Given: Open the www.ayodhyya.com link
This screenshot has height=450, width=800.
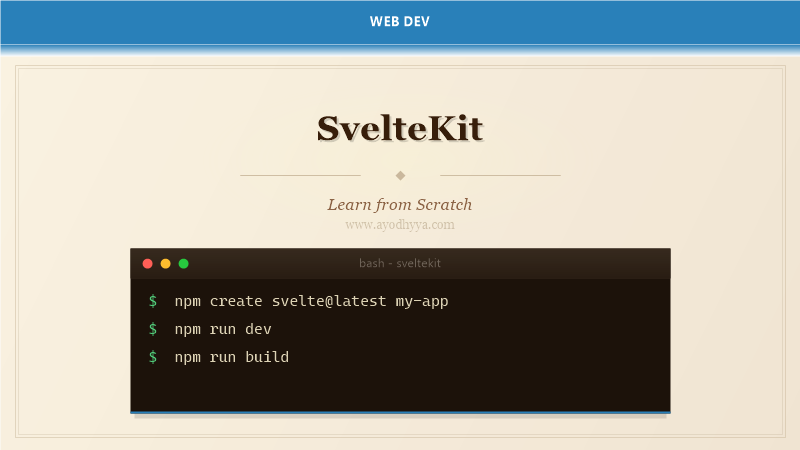Looking at the screenshot, I should (400, 224).
